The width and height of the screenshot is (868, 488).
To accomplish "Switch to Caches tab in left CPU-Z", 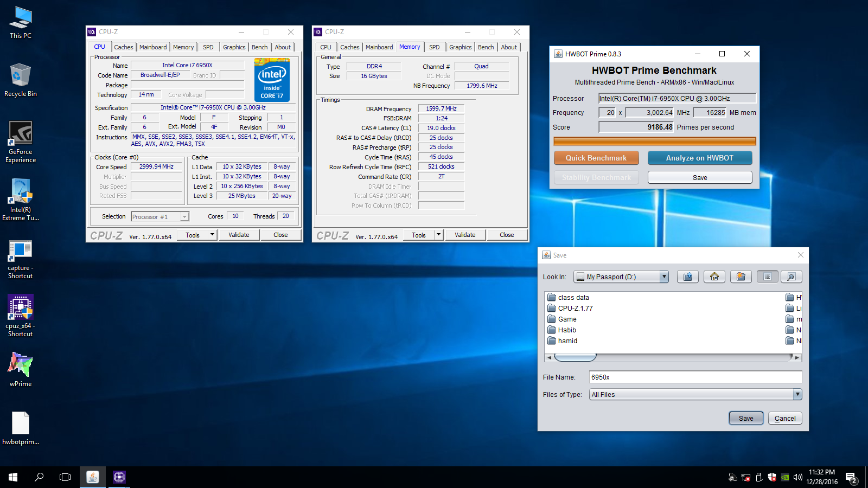I will coord(124,47).
